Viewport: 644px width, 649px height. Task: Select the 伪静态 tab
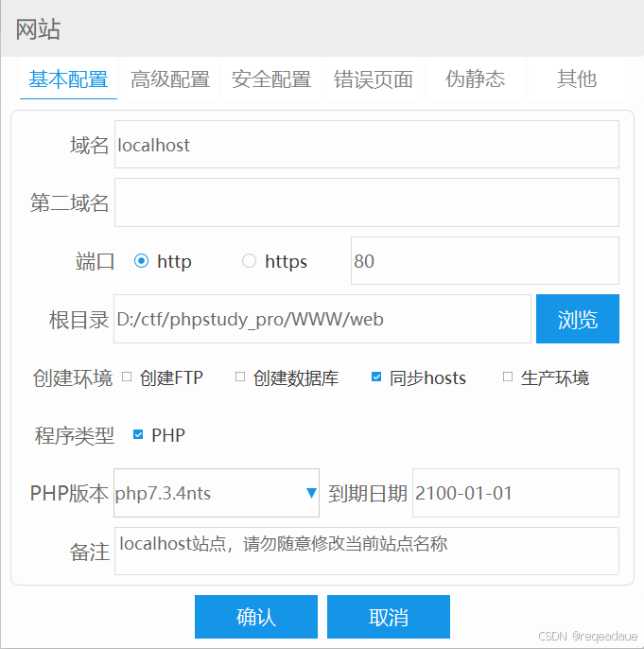coord(475,79)
